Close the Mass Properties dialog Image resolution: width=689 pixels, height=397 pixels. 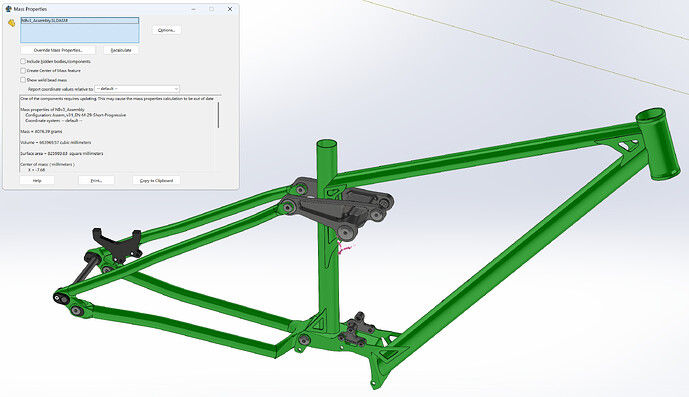(230, 9)
